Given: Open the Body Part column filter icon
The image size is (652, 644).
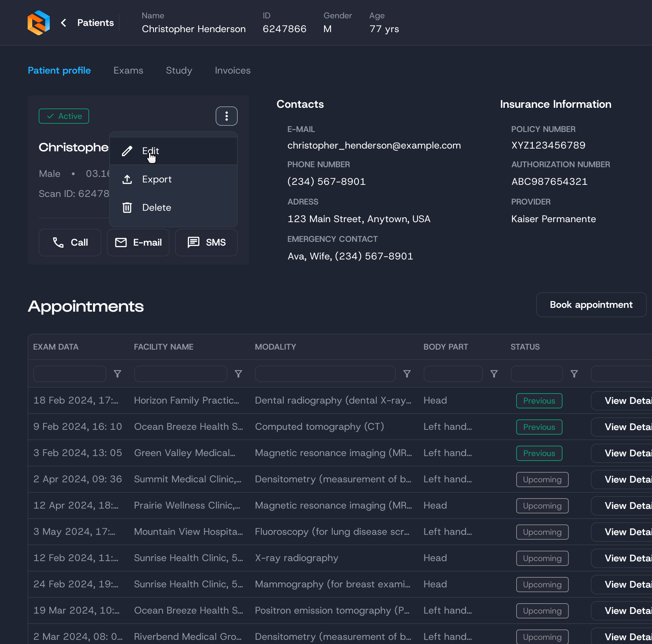Looking at the screenshot, I should point(494,374).
